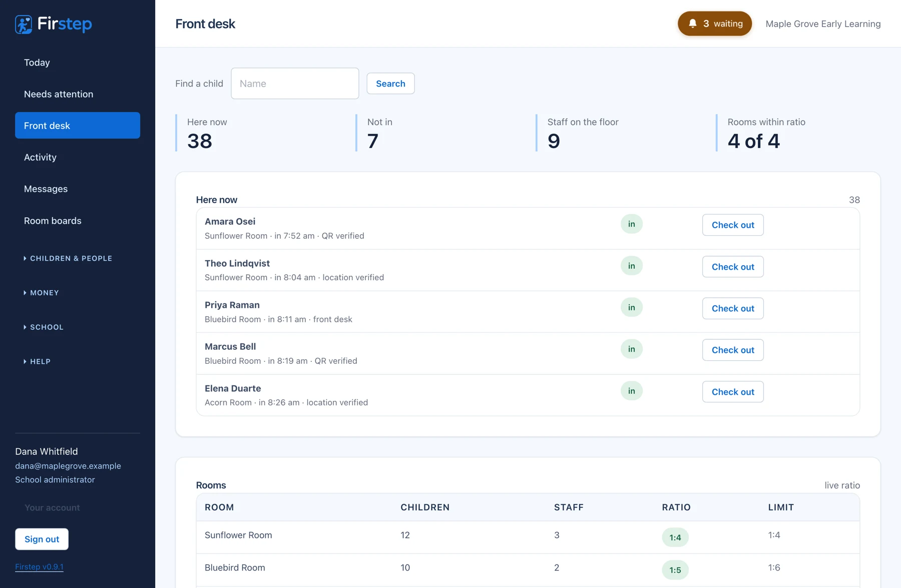Check out Amara Osei

click(733, 225)
